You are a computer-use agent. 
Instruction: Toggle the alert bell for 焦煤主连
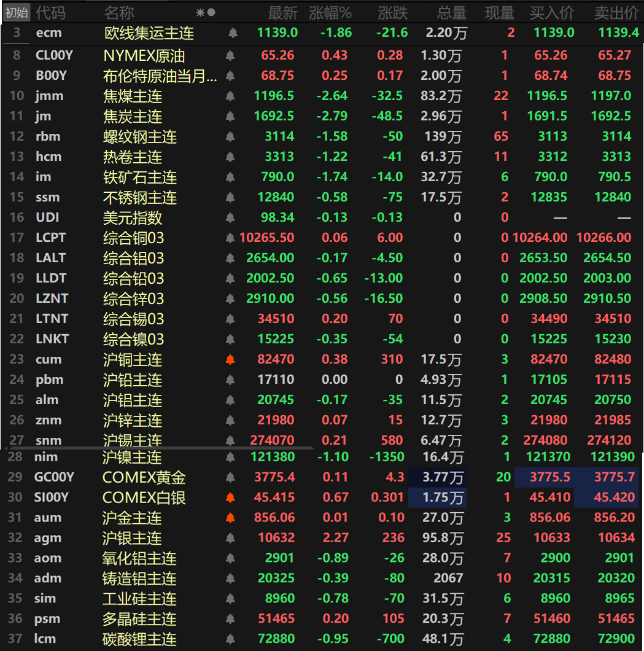tap(230, 96)
